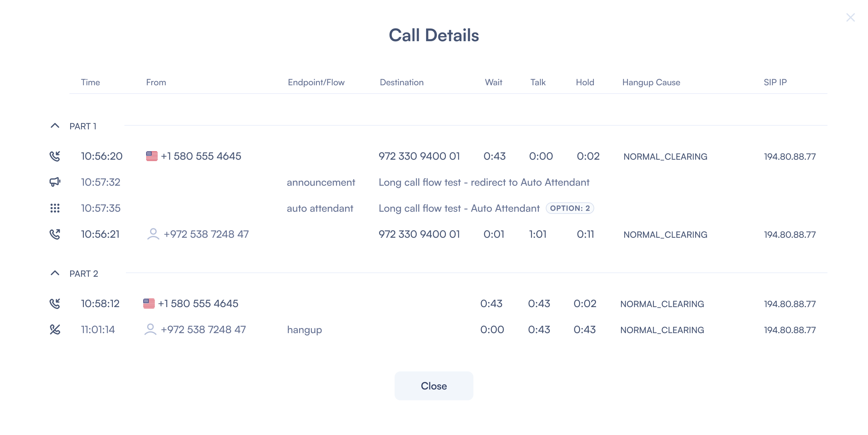Collapse the PART 2 section

point(55,273)
